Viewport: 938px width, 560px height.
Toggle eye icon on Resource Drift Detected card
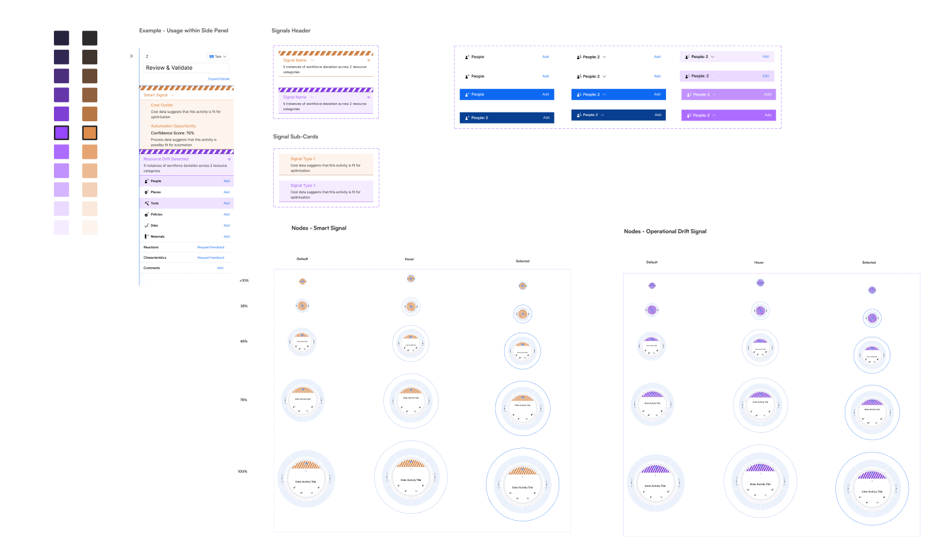pos(229,159)
